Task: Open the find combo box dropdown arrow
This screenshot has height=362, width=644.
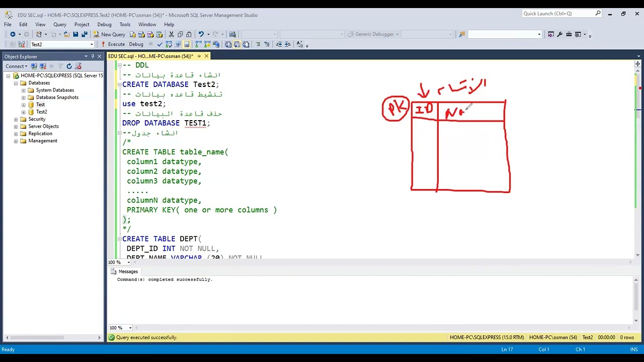Action: pos(539,34)
